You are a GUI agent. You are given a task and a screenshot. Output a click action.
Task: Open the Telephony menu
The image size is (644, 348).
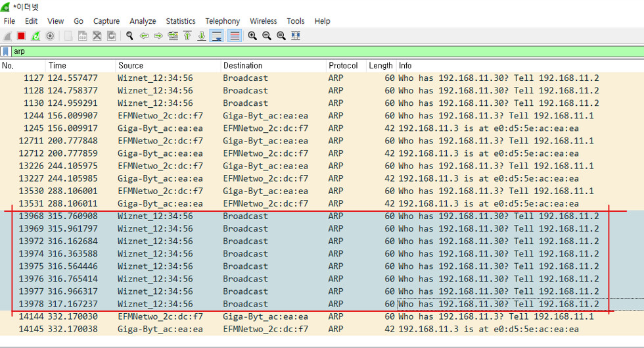[x=223, y=21]
